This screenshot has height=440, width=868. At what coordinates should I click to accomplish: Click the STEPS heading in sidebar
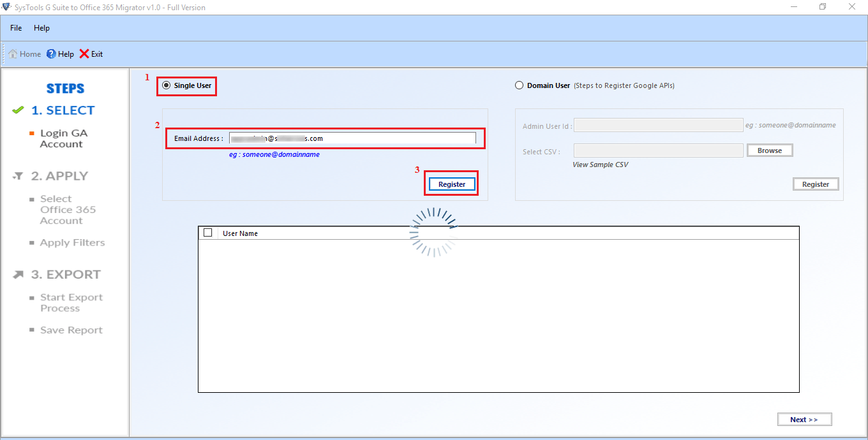coord(65,89)
